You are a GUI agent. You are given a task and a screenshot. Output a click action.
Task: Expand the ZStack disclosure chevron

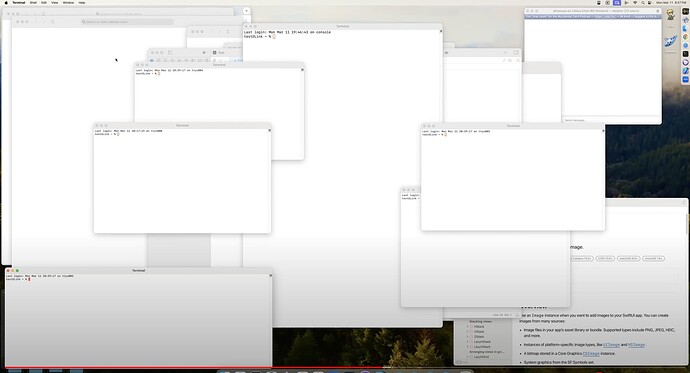click(467, 337)
